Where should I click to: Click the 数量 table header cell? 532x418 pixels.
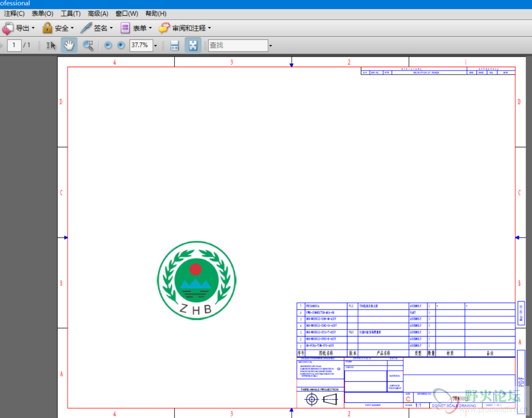pos(431,353)
